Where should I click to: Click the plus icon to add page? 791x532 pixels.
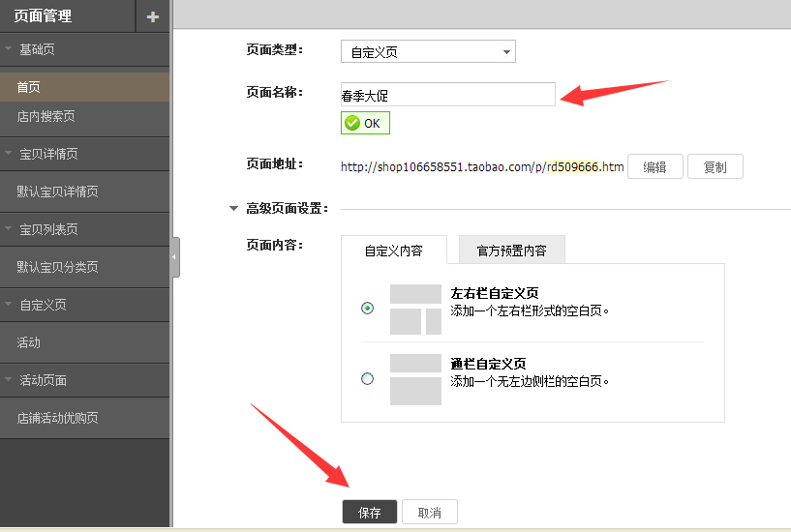point(152,16)
